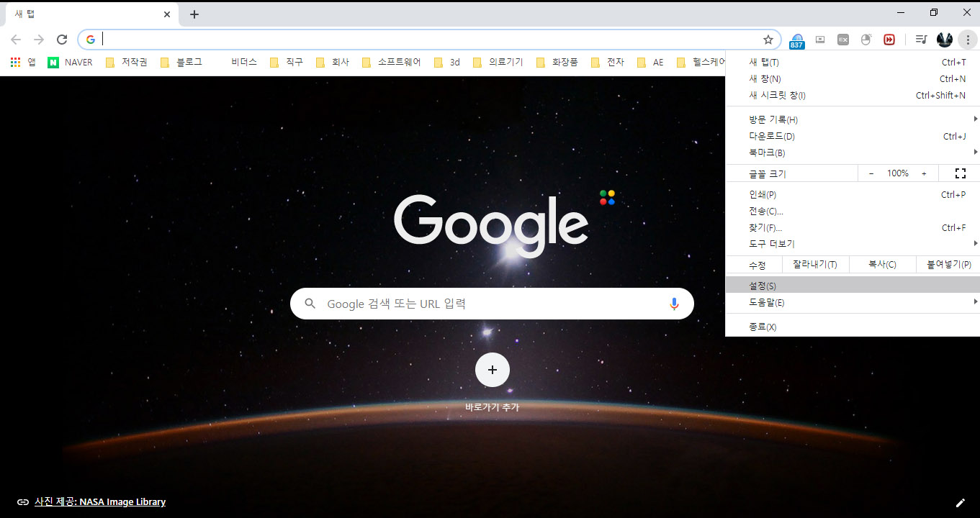This screenshot has width=980, height=518.
Task: Increase zoom with the plus button
Action: coord(924,173)
